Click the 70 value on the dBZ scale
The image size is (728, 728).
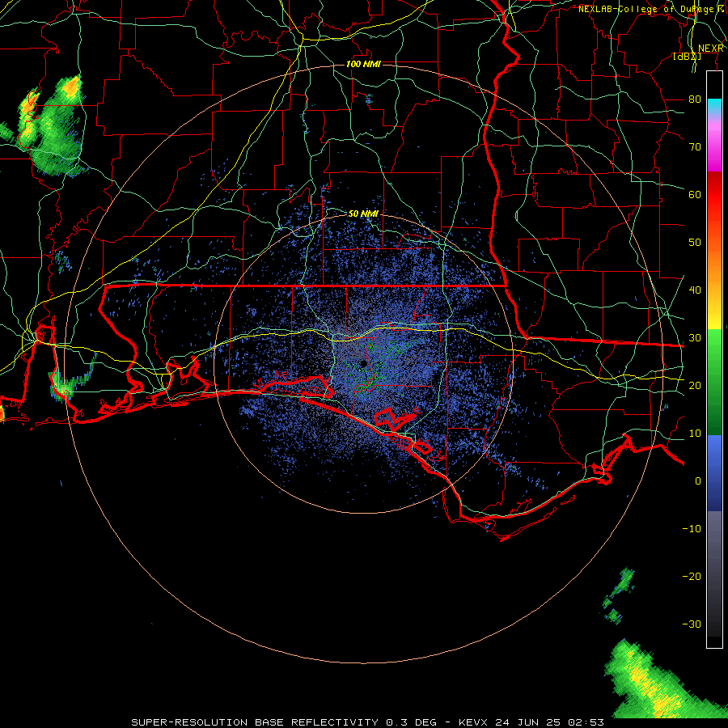(695, 146)
